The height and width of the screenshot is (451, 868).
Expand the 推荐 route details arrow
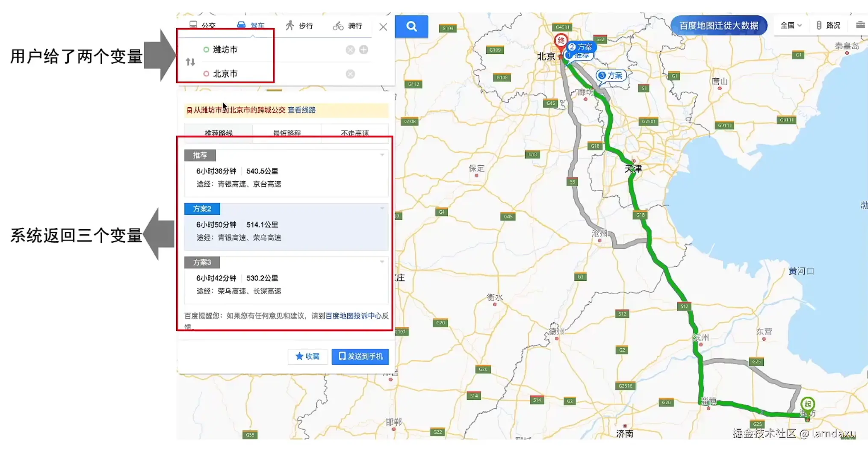pos(382,155)
